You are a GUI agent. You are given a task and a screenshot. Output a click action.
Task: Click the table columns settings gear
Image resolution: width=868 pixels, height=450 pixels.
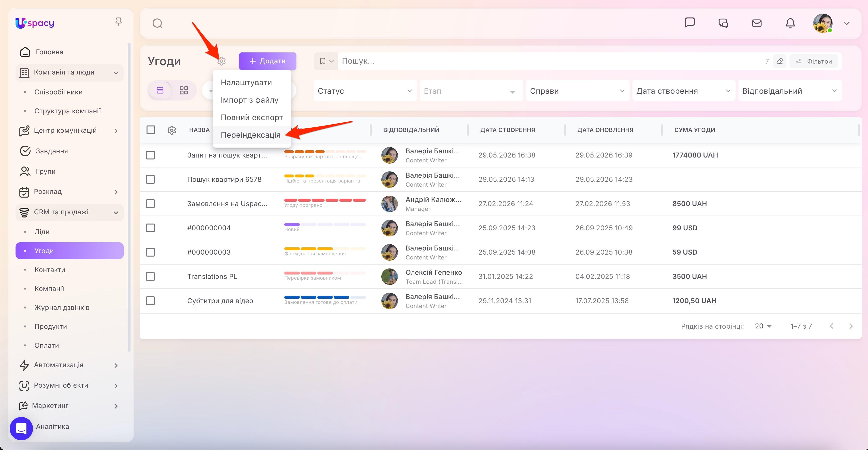click(172, 130)
